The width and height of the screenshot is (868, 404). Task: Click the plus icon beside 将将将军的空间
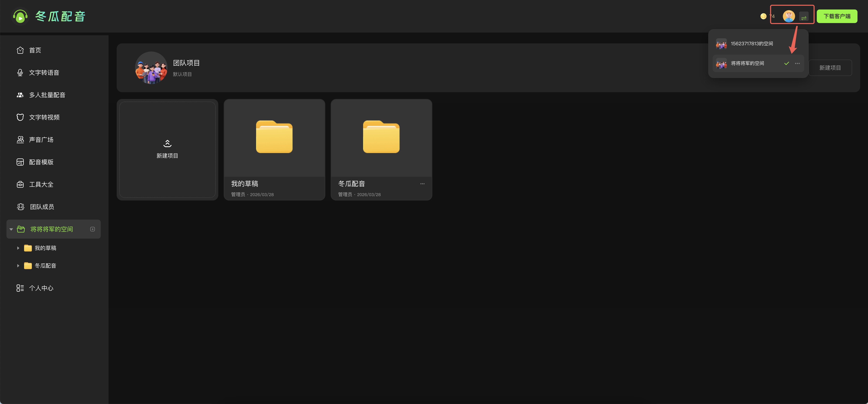tap(93, 229)
